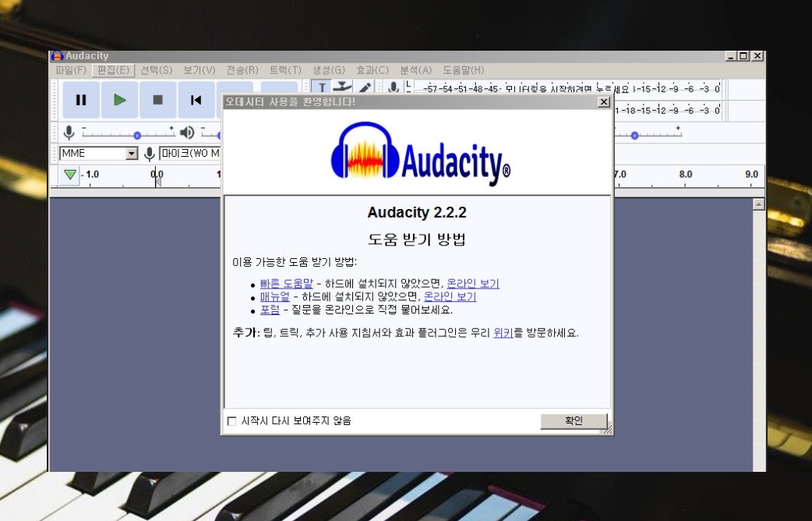Enable '시작시 다시 보여주지 않음' checkbox

point(232,421)
